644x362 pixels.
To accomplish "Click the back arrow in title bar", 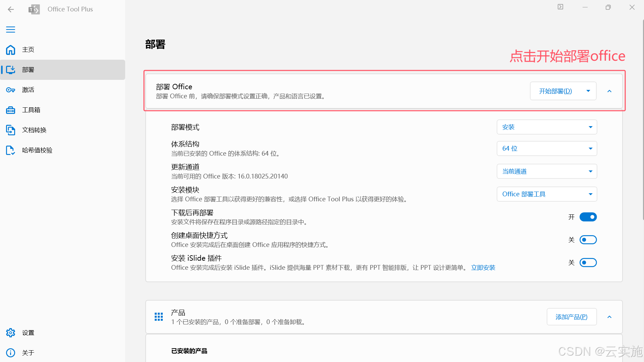I will pos(11,9).
